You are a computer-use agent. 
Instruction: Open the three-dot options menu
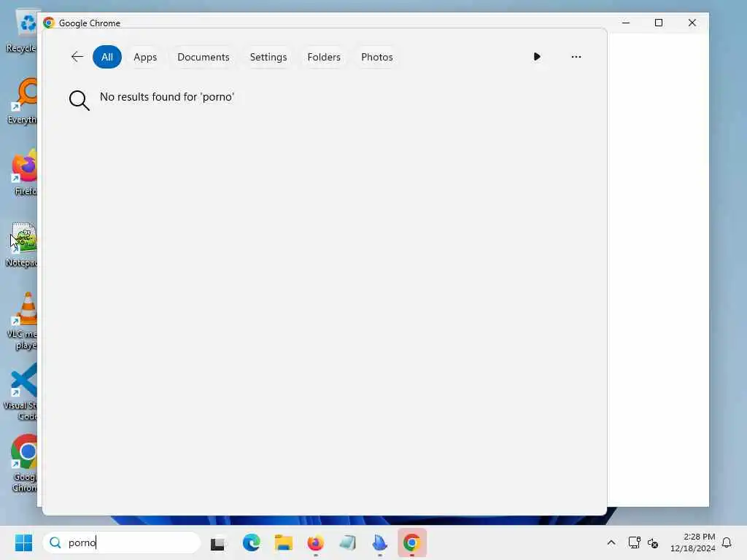(x=576, y=57)
